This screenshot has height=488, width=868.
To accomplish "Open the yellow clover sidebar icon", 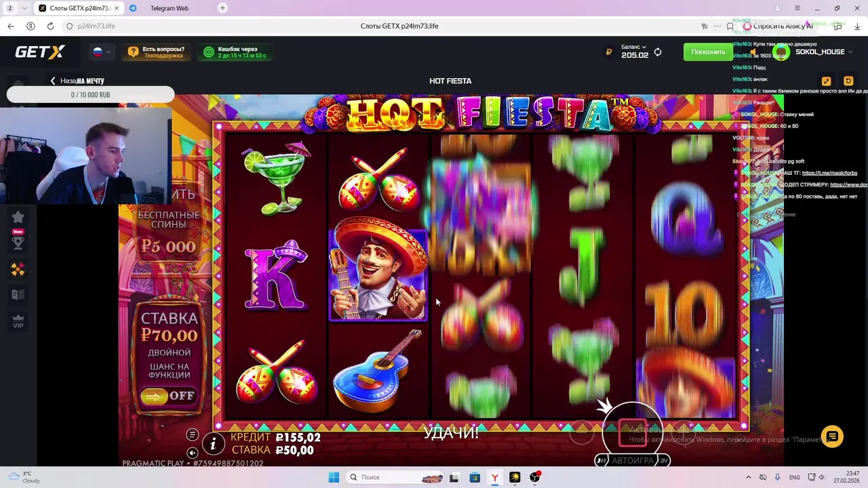I will [x=18, y=269].
